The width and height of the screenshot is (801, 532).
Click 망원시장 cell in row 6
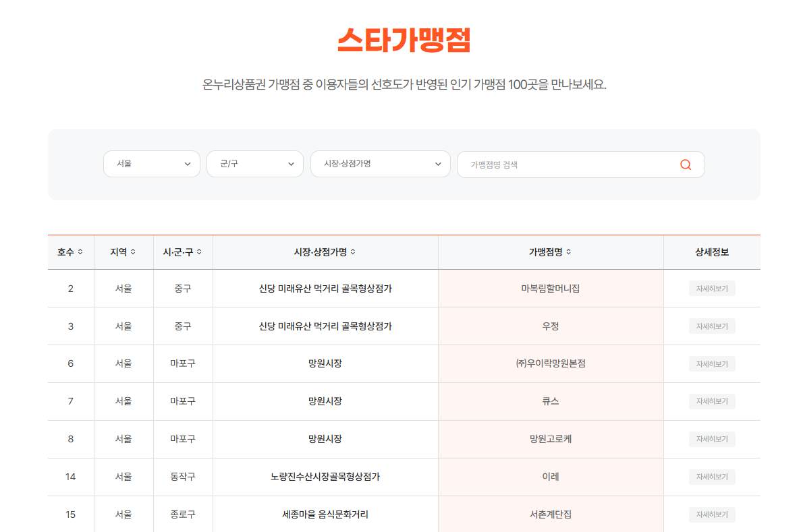pos(325,363)
